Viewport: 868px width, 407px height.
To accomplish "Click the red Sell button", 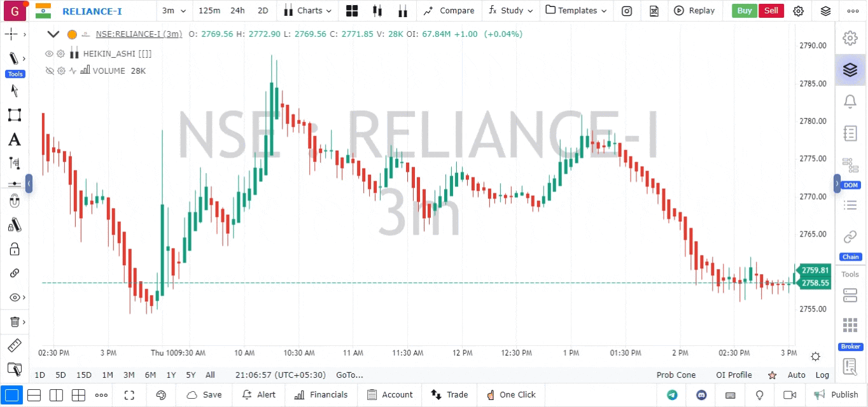I will click(771, 11).
